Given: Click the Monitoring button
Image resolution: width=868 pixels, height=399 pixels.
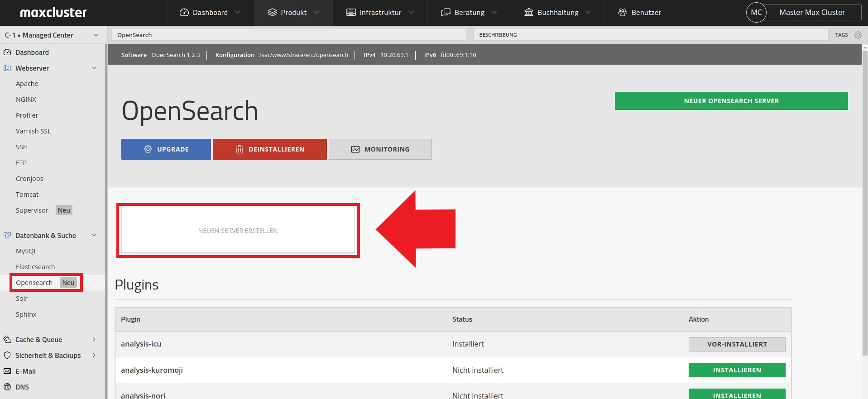Looking at the screenshot, I should (380, 149).
